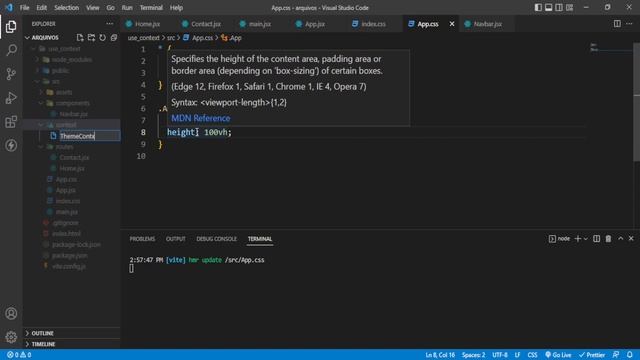The image size is (640, 360).
Task: Open the Run and Debug view icon
Action: click(x=11, y=98)
